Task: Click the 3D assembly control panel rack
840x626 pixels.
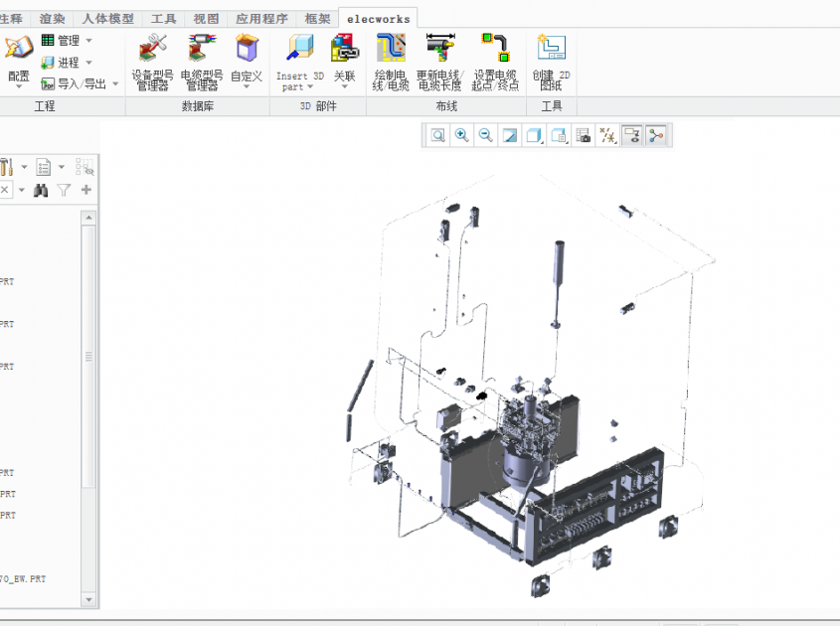Action: coord(595,508)
